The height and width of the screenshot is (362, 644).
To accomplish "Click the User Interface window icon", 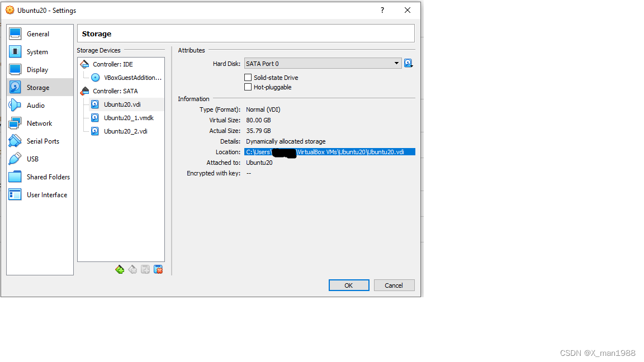I will pyautogui.click(x=15, y=194).
